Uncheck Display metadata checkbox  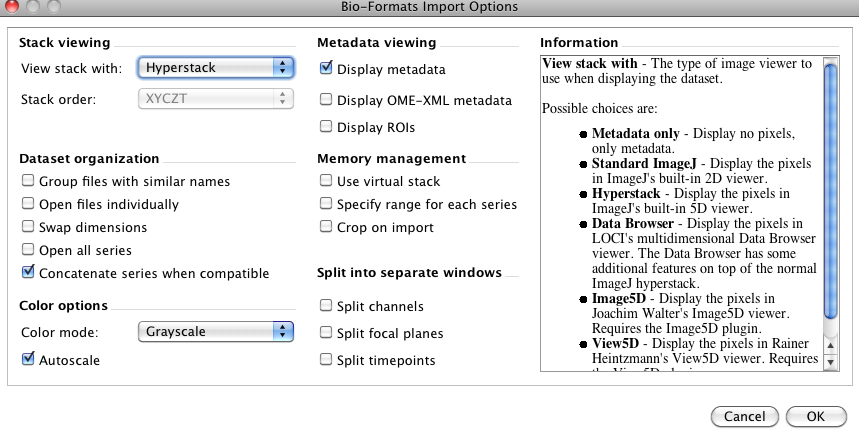326,69
